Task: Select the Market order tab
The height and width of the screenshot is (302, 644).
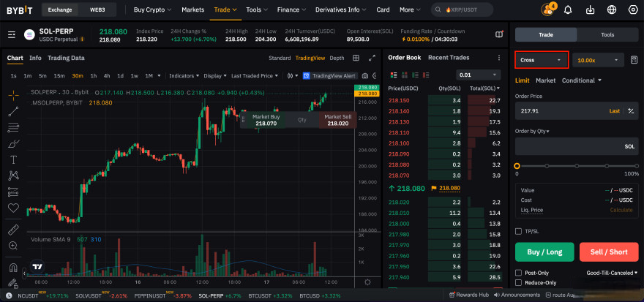Action: (x=545, y=80)
